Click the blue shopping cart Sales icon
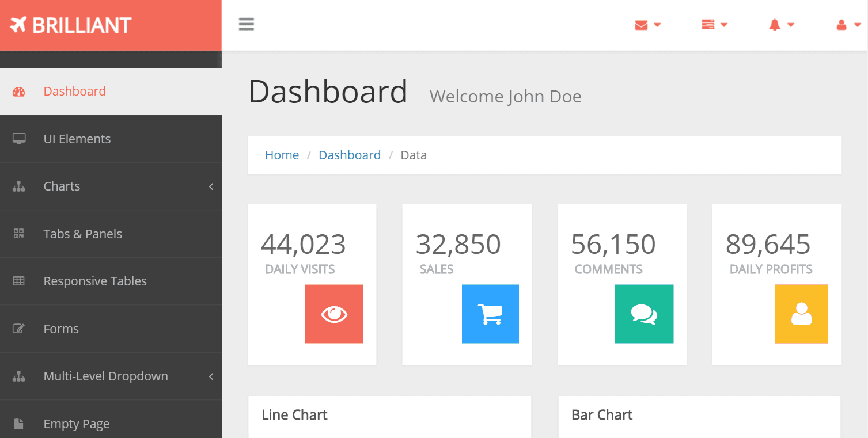The height and width of the screenshot is (438, 868). pyautogui.click(x=490, y=314)
